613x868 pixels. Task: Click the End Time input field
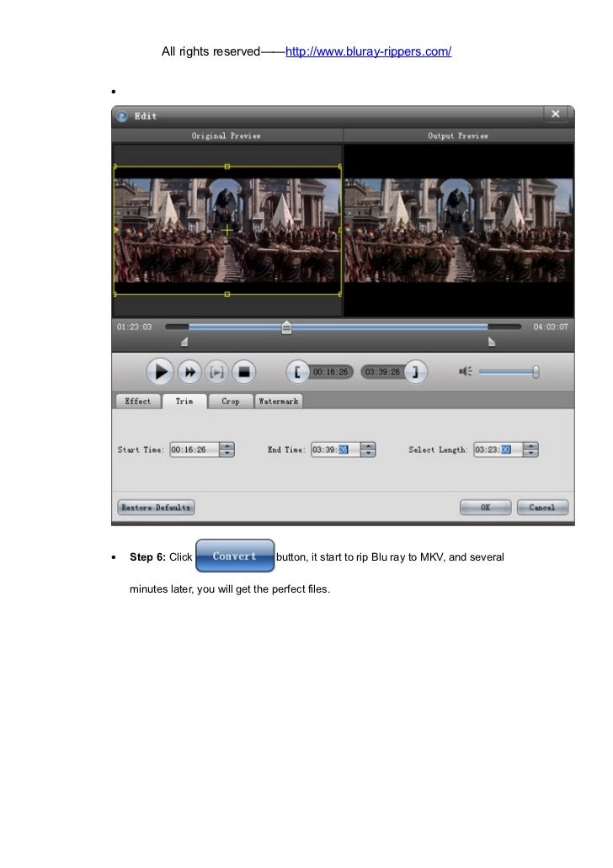[336, 450]
